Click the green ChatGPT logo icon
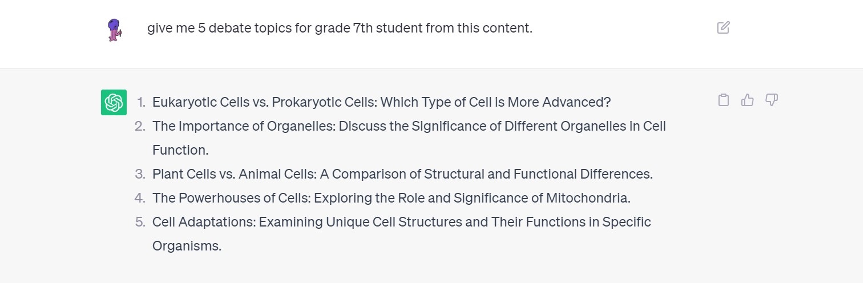868x283 pixels. pos(114,103)
